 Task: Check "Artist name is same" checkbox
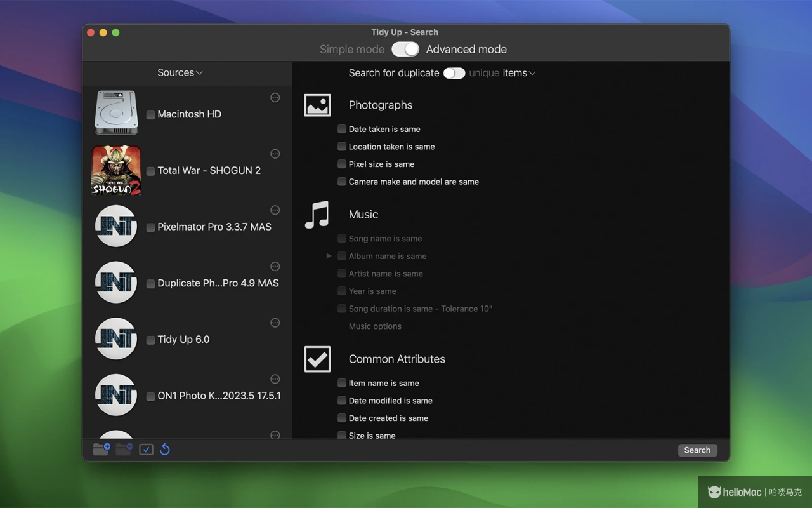pyautogui.click(x=342, y=274)
